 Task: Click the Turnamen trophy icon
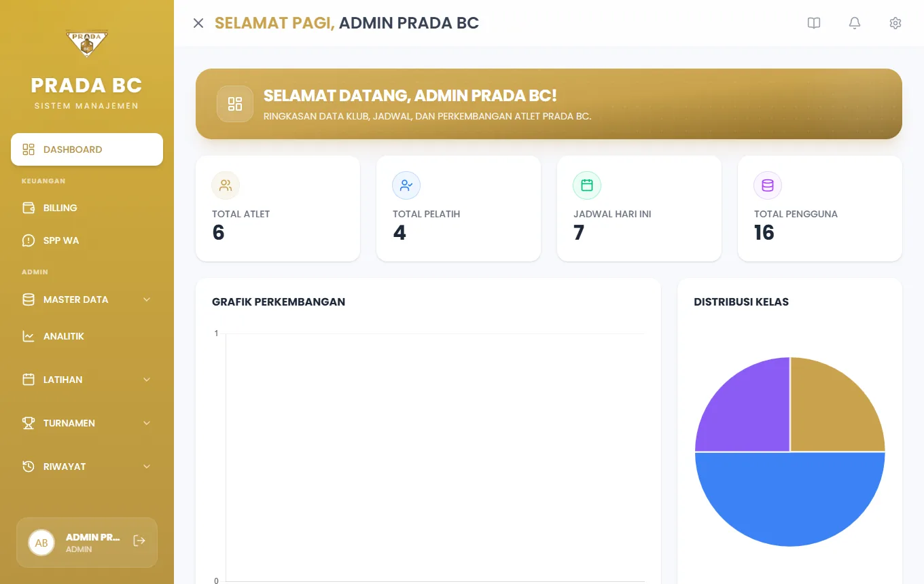click(x=29, y=423)
